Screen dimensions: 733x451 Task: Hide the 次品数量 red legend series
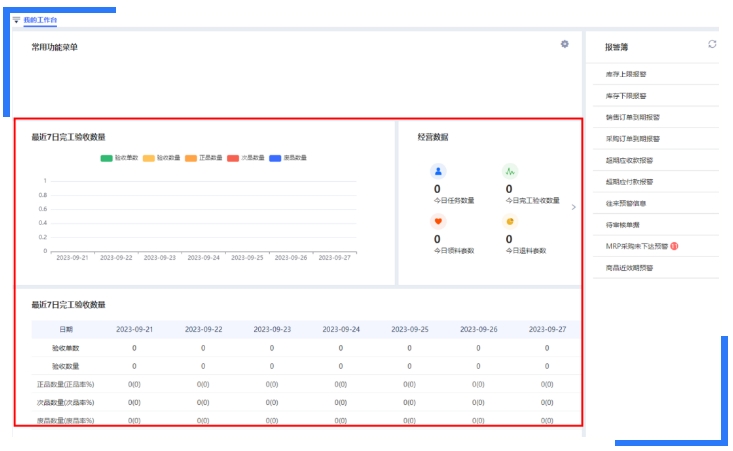pos(246,158)
